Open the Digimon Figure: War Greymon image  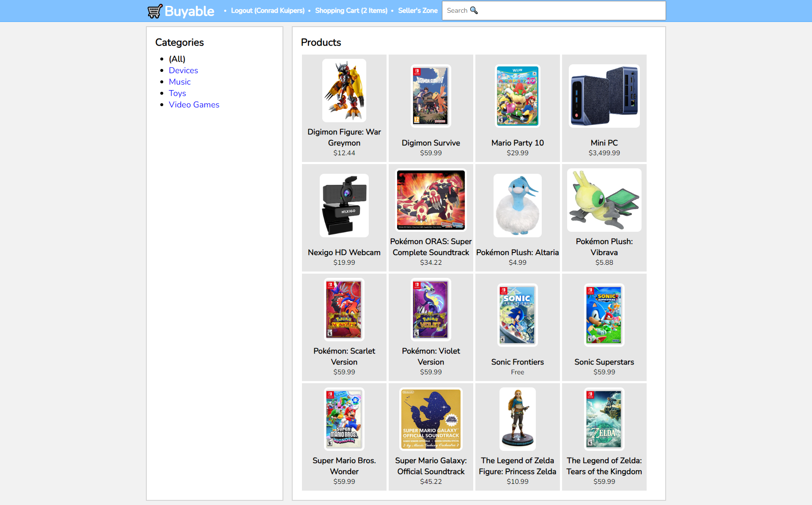tap(344, 91)
